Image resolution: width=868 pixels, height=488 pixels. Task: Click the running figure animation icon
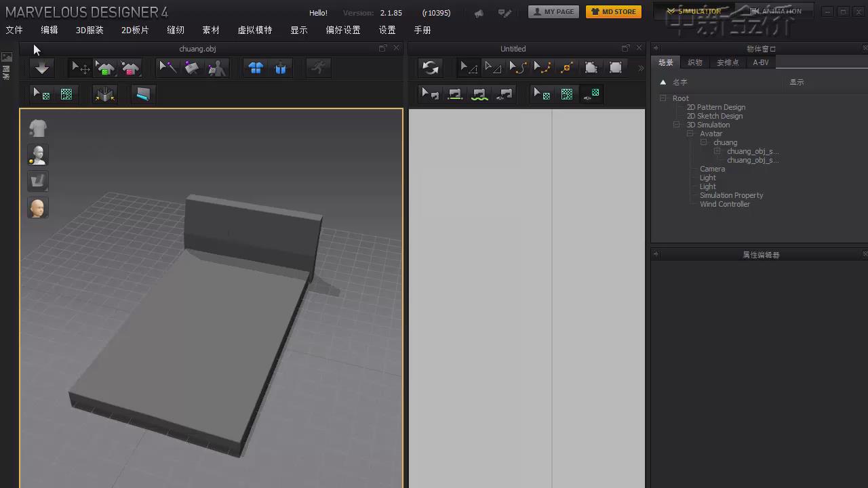(x=319, y=68)
